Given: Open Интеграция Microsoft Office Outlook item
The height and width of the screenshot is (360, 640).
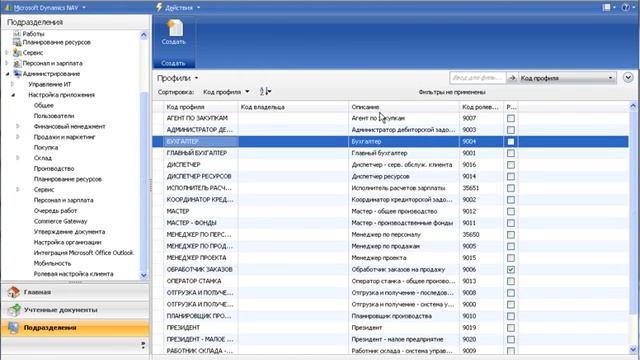Looking at the screenshot, I should pyautogui.click(x=84, y=253).
